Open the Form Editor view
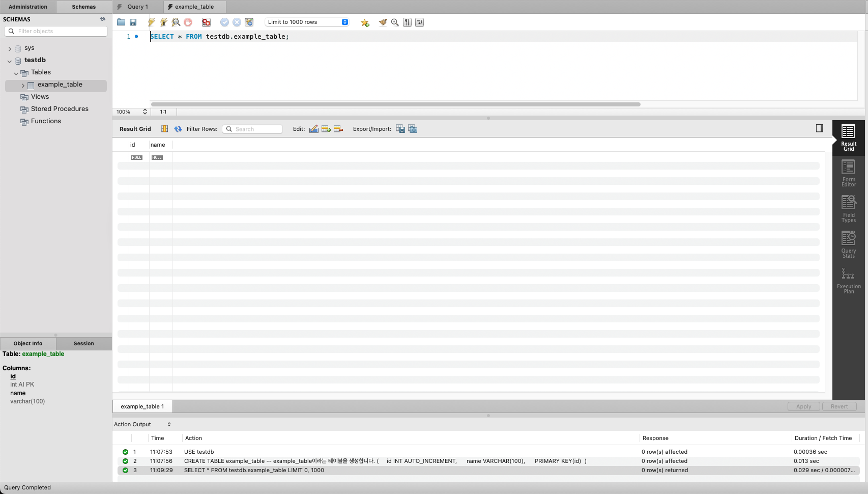The image size is (868, 494). pyautogui.click(x=848, y=173)
